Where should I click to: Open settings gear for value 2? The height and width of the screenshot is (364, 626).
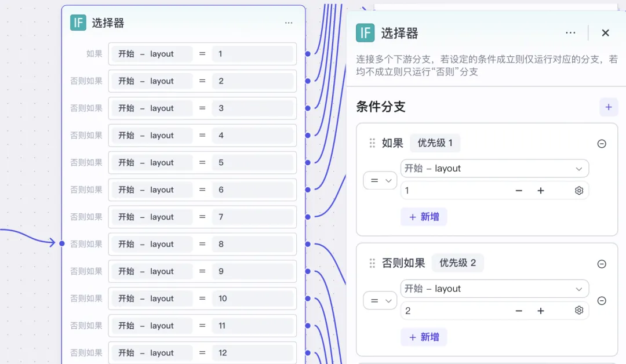(x=579, y=310)
